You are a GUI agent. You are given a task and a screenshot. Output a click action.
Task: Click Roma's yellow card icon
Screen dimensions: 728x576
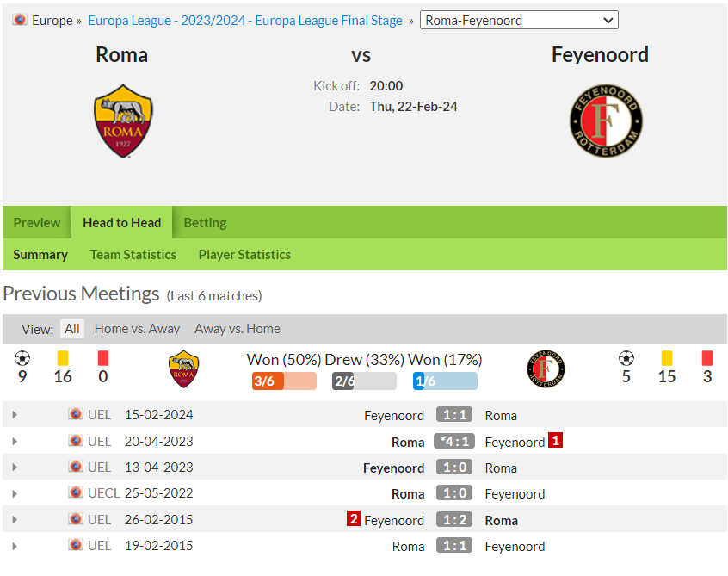point(63,358)
